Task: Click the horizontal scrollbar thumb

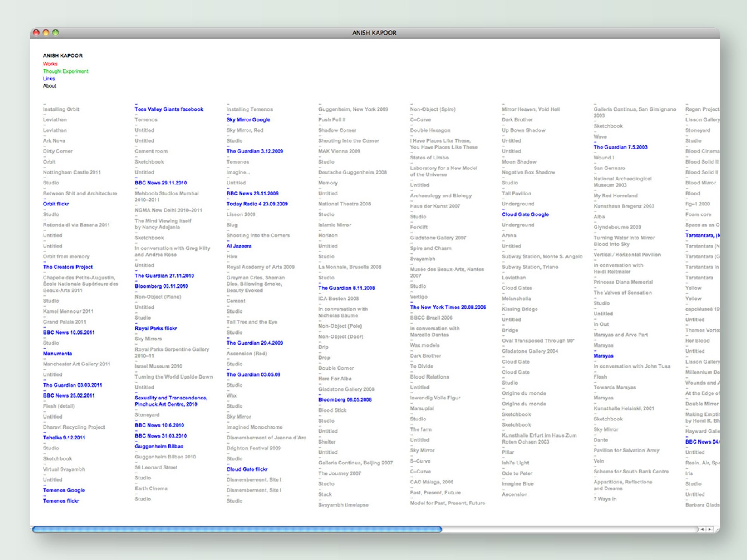Action: [237, 529]
